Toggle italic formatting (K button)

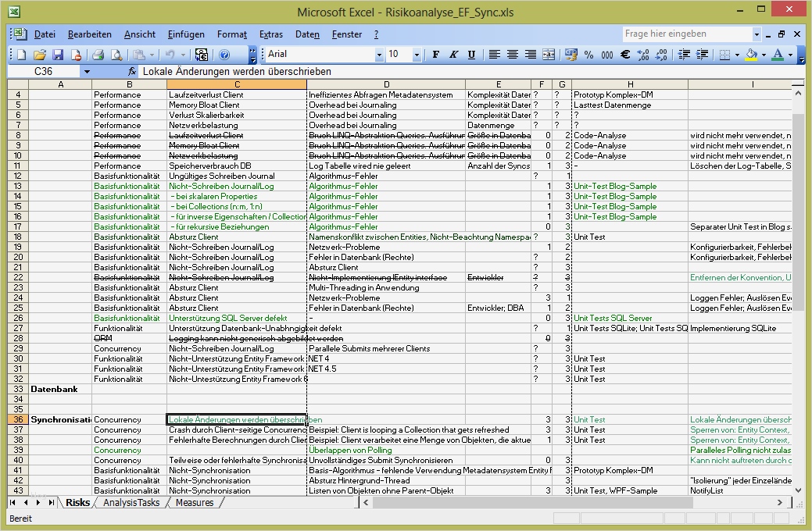(x=453, y=55)
